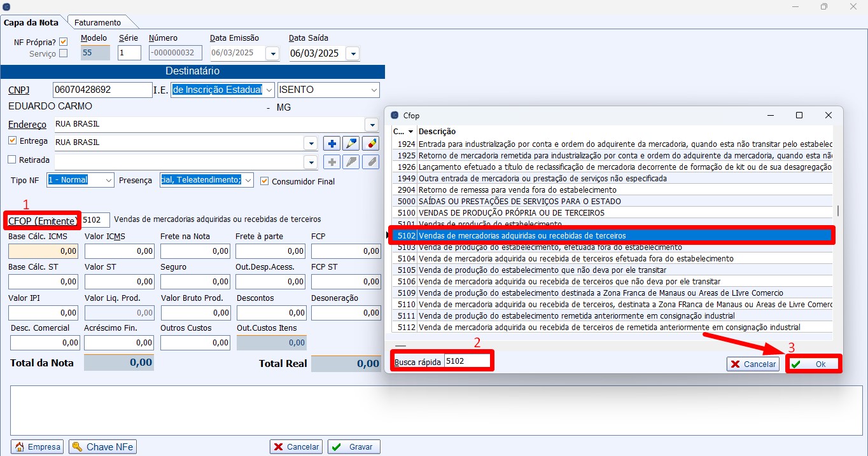Uncheck the Consumidor Final checkbox
This screenshot has height=456, width=868.
tap(265, 181)
